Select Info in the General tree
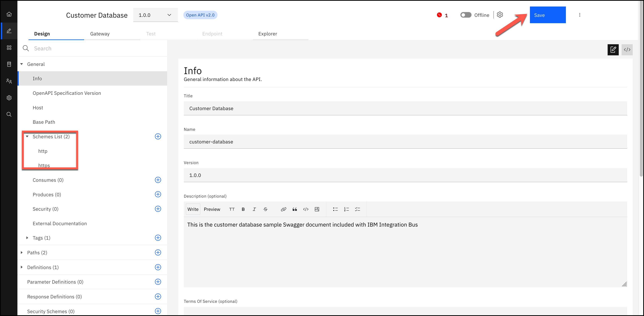Viewport: 644px width, 316px height. click(92, 79)
